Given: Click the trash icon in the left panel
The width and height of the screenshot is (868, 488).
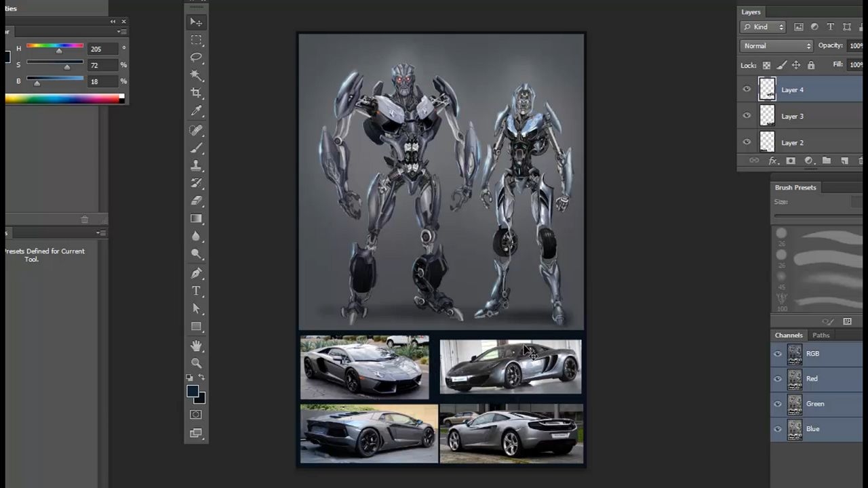Looking at the screenshot, I should pyautogui.click(x=85, y=220).
